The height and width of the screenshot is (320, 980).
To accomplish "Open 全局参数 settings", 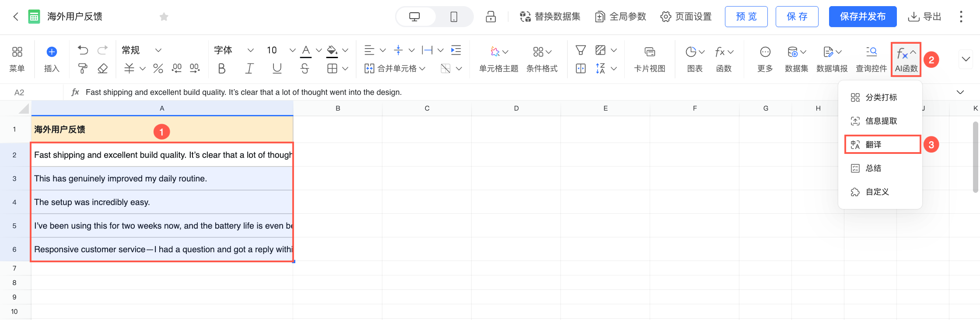I will pos(621,17).
